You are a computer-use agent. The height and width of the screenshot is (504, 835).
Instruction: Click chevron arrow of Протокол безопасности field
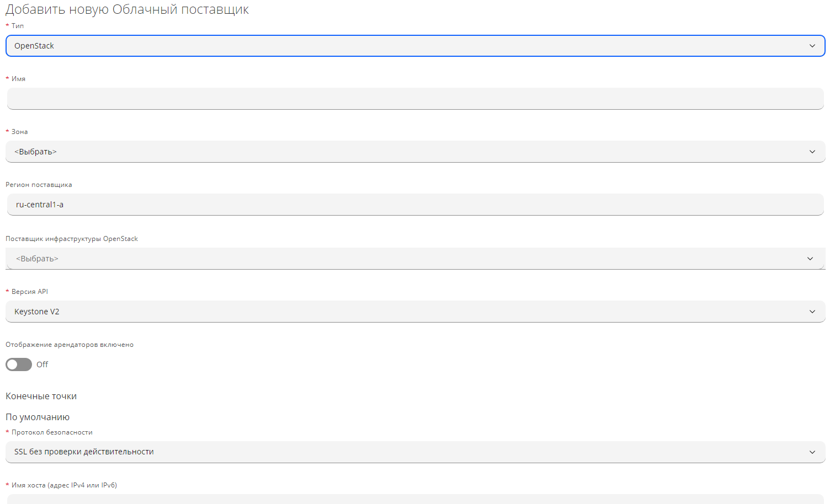pos(812,452)
